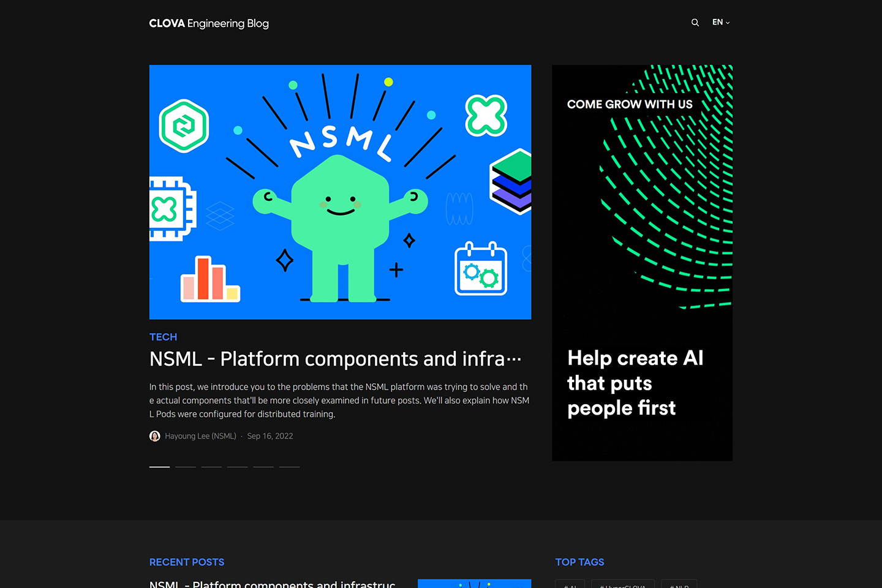The height and width of the screenshot is (588, 882).
Task: Open the NSML Platform components headline
Action: 335,359
